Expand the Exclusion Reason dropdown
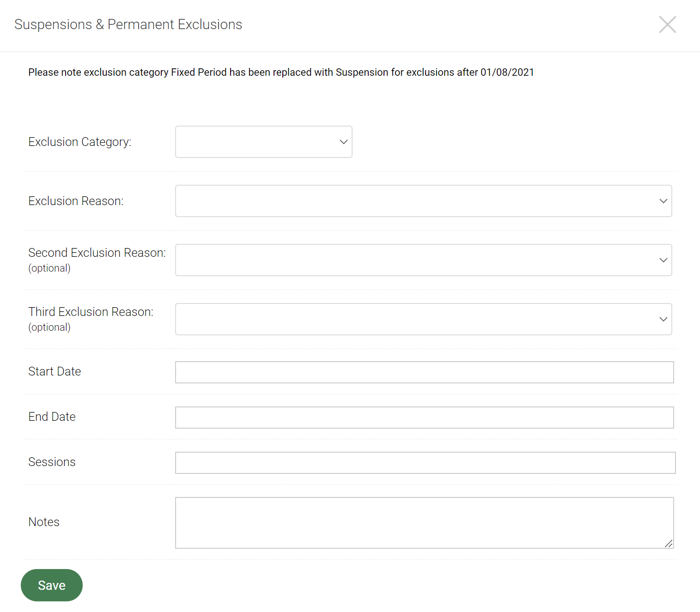 [423, 201]
